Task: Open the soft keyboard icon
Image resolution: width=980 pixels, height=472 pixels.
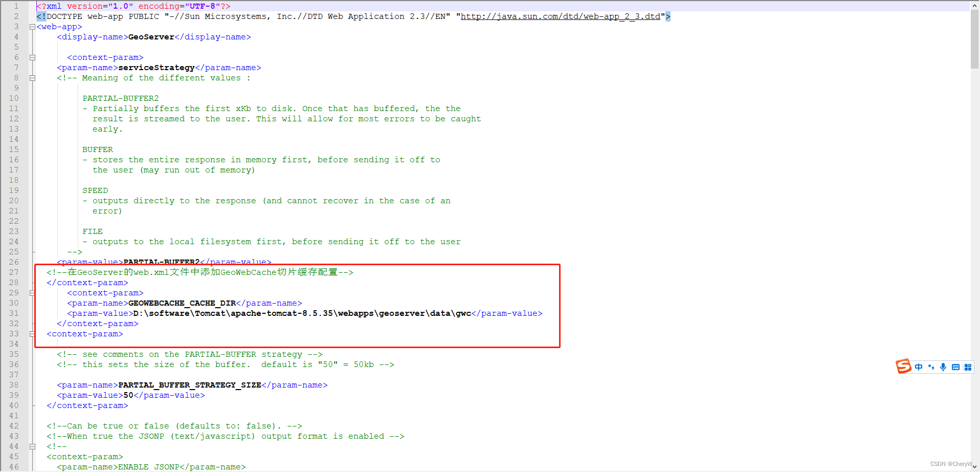Action: click(955, 367)
